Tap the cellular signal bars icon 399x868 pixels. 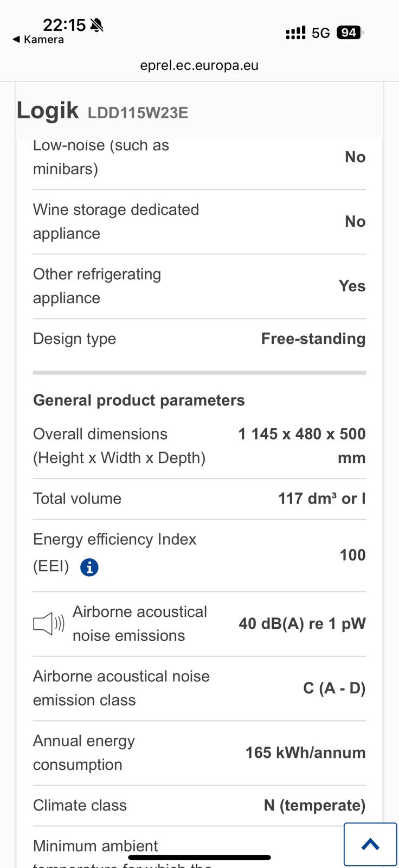(295, 33)
